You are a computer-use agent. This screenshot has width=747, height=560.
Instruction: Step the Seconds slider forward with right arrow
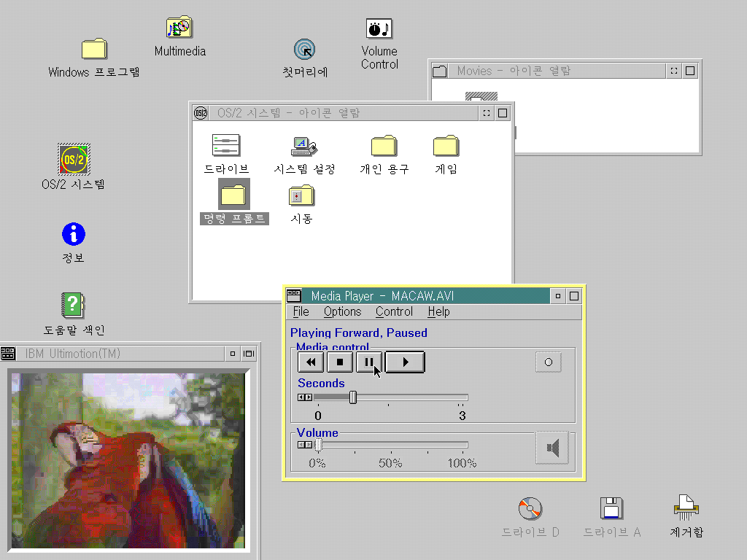point(309,397)
